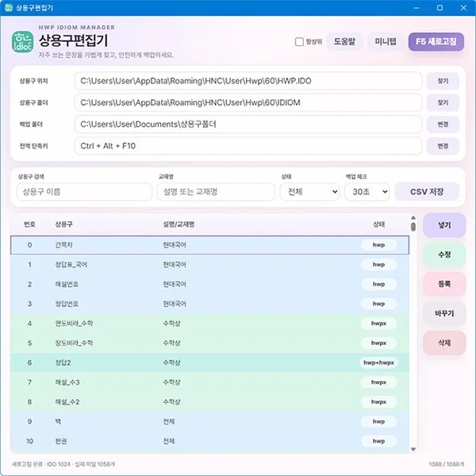Click the 수정 edit button
The image size is (476, 476).
(x=444, y=255)
